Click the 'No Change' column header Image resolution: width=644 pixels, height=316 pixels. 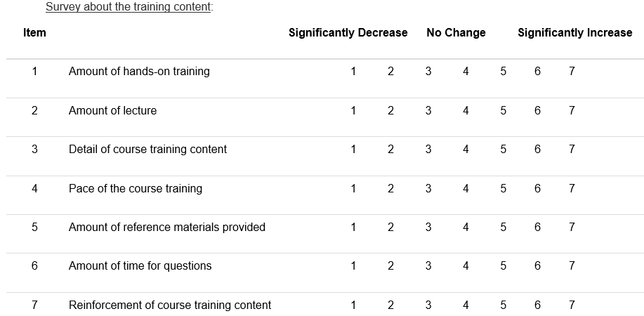point(456,32)
